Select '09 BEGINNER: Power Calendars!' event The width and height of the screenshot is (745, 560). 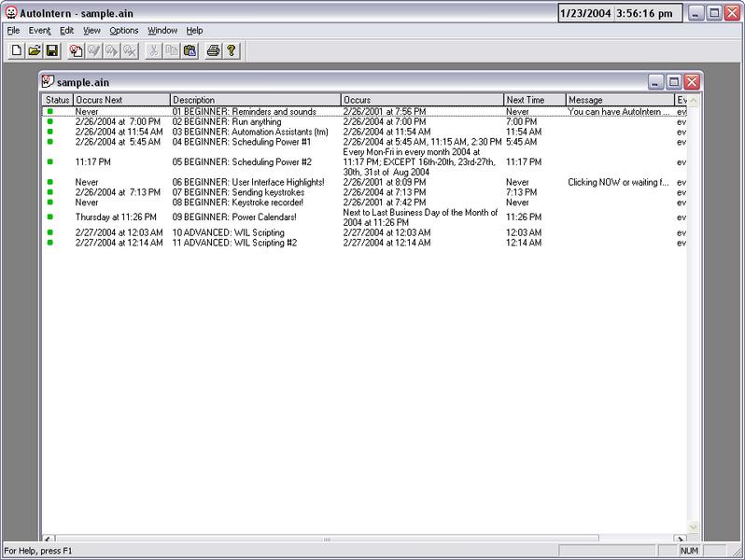234,217
